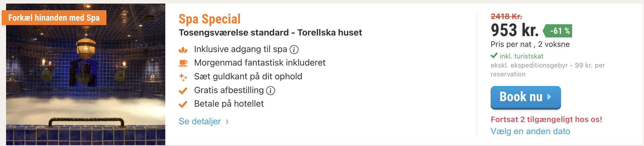Click the sparkle stars icon
This screenshot has width=644, height=146.
(183, 77)
